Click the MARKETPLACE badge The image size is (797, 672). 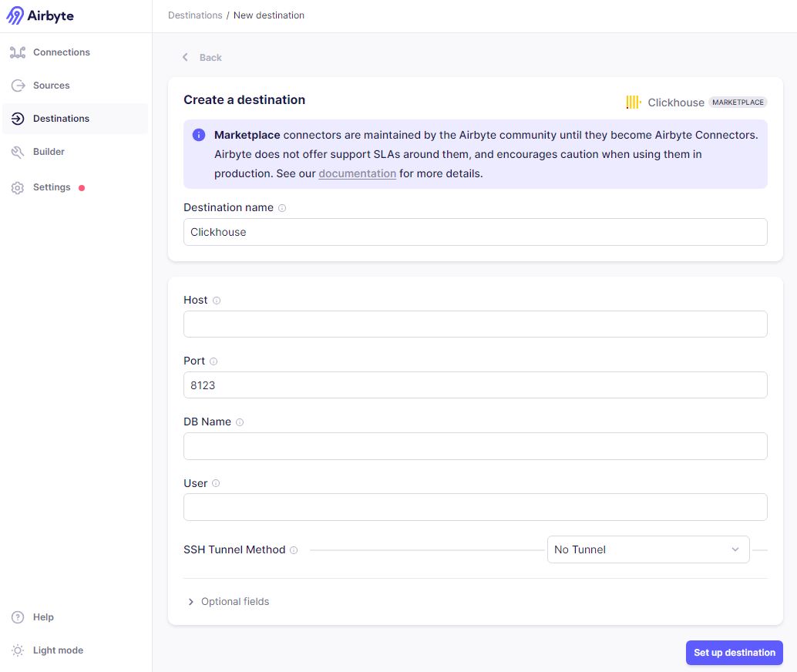tap(738, 102)
